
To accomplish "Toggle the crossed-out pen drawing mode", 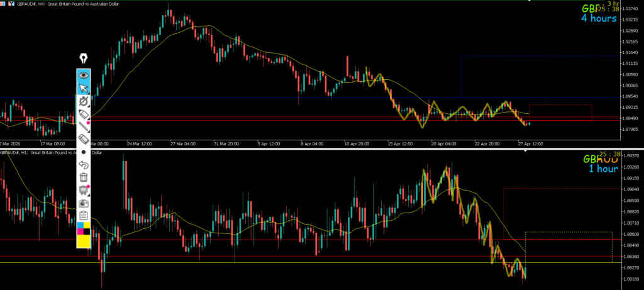I will tap(84, 101).
